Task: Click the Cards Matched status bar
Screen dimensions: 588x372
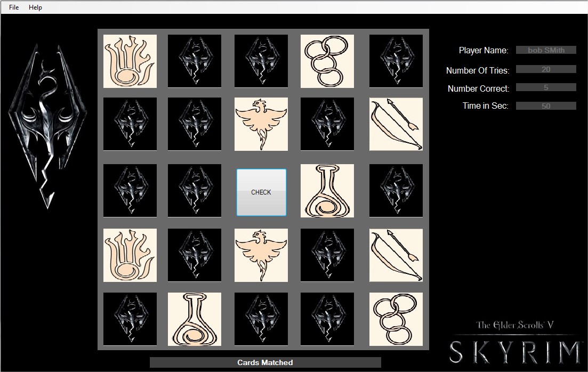Action: coord(265,362)
